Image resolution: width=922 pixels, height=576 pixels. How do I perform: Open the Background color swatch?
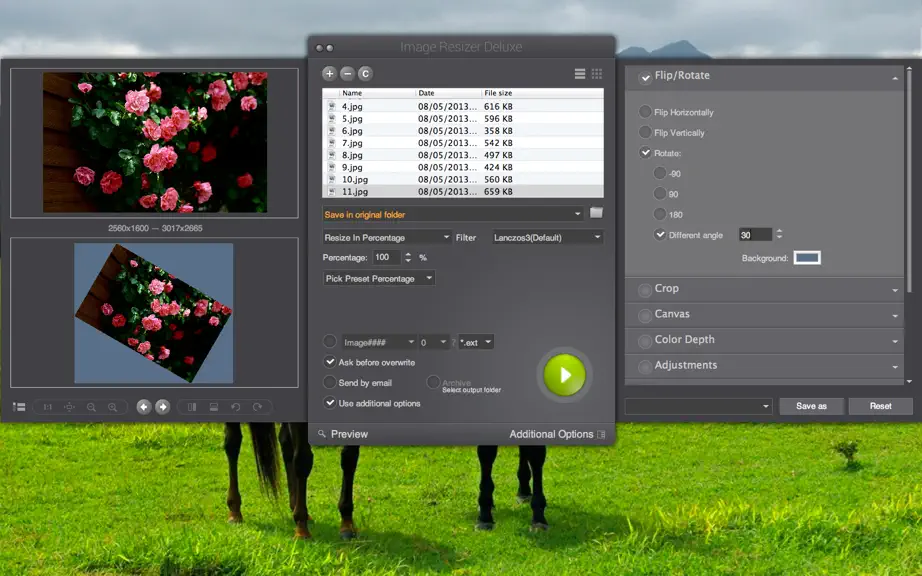click(807, 257)
